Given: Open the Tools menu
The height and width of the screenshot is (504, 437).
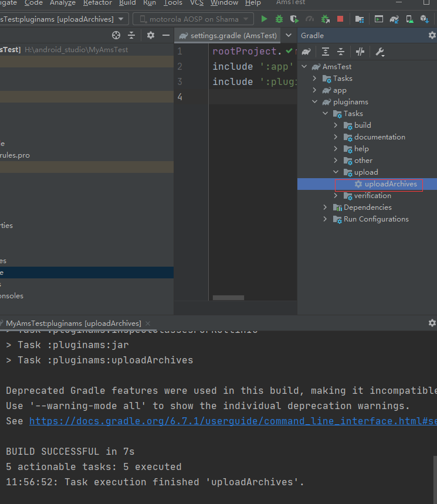Looking at the screenshot, I should point(173,3).
